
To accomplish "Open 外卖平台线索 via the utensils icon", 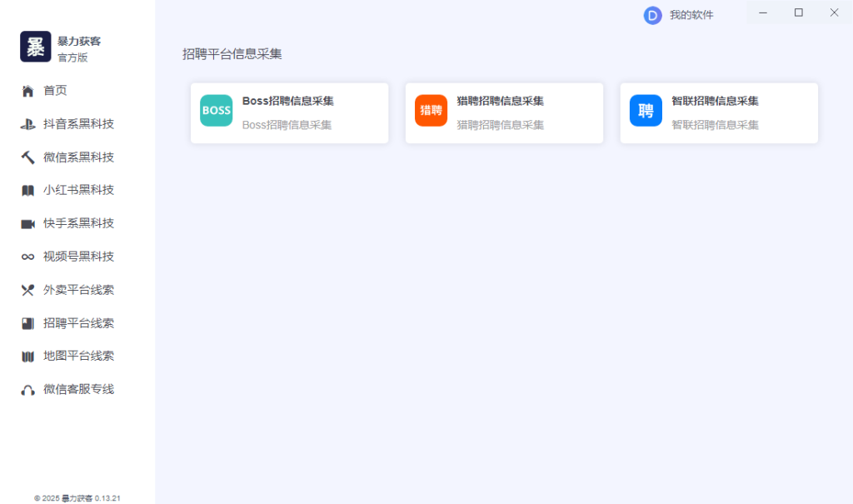I will pos(27,290).
